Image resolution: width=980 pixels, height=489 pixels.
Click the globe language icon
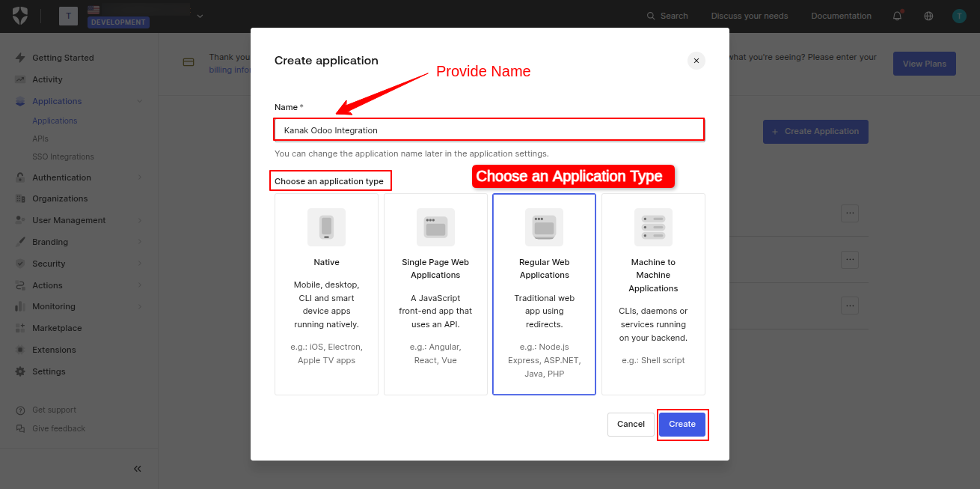pos(928,16)
